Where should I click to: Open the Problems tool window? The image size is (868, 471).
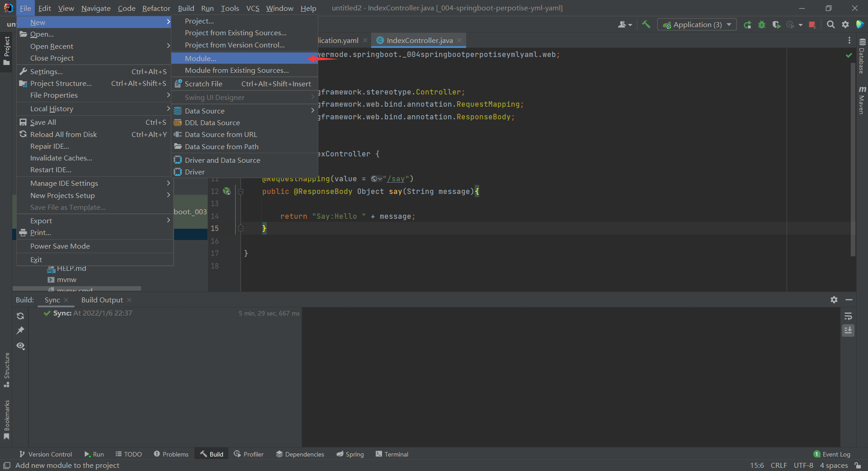tap(171, 454)
